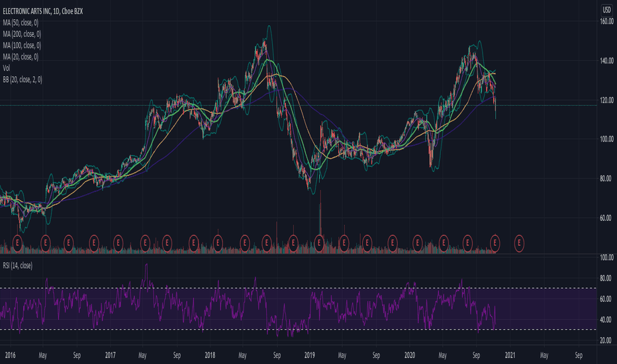The image size is (617, 364).
Task: Click the 140.00 price axis label
Action: (606, 61)
